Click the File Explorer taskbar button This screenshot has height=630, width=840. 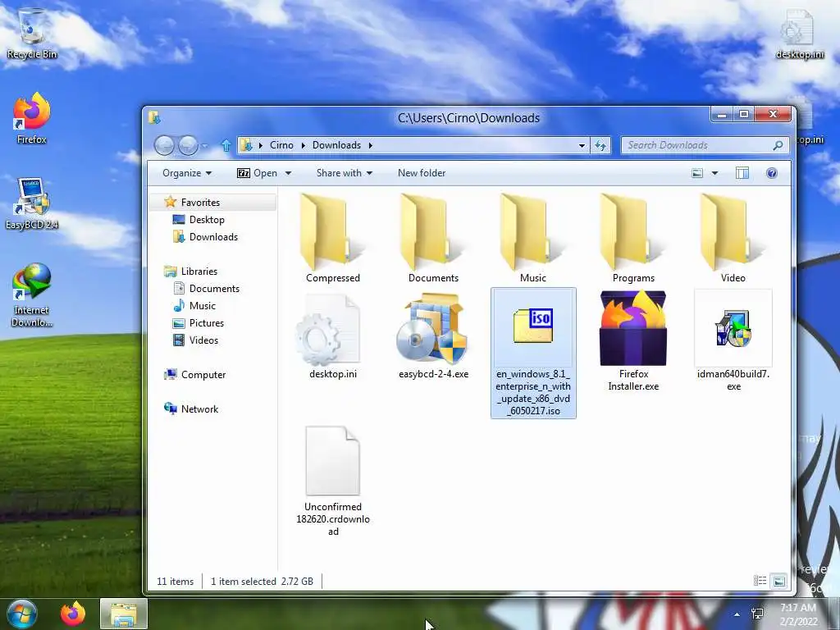click(x=124, y=614)
